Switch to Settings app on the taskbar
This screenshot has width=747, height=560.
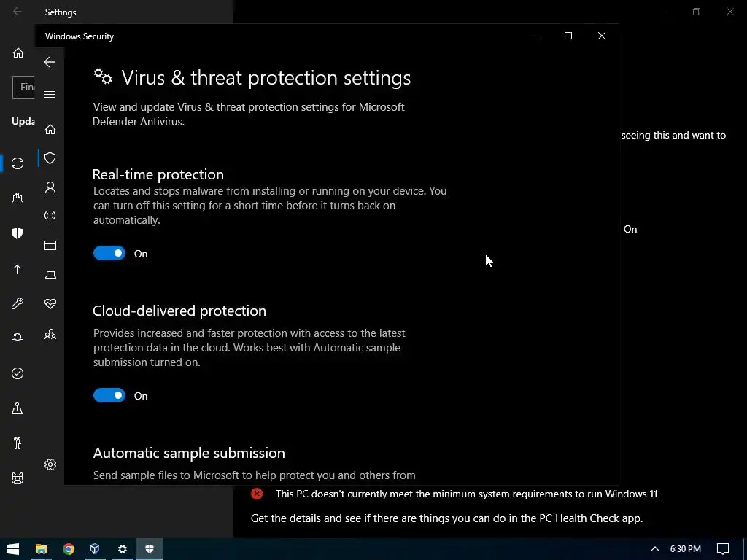click(123, 549)
